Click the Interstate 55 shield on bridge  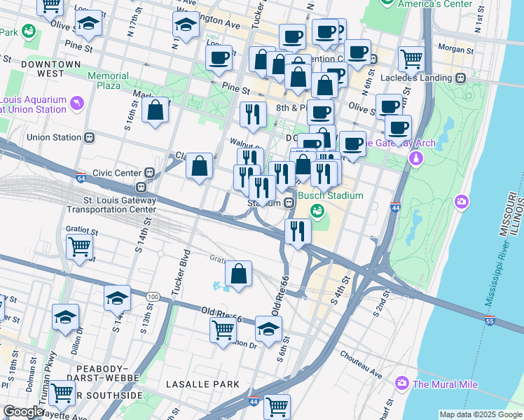click(490, 320)
